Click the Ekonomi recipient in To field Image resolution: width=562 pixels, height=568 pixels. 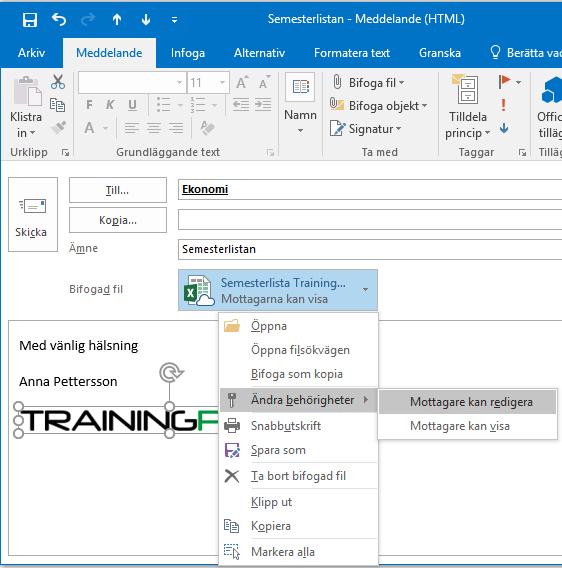tap(205, 189)
